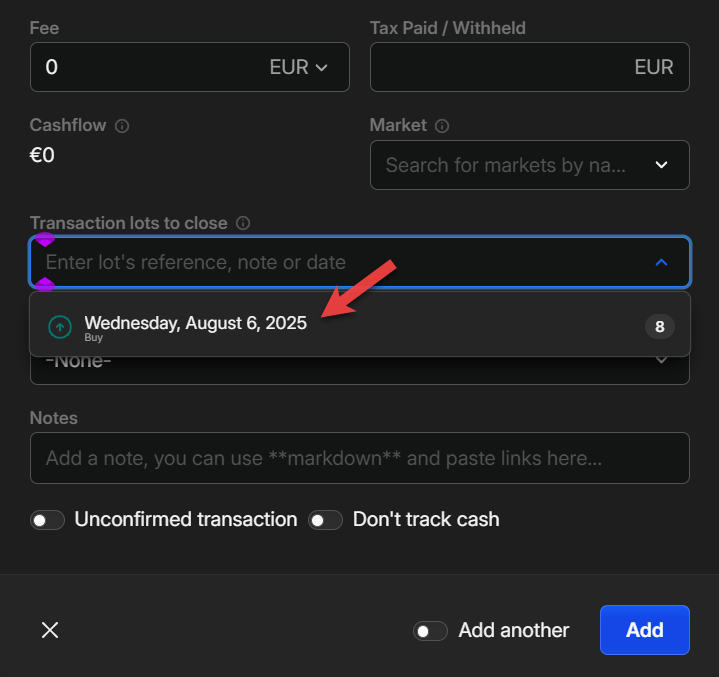Collapse the Transaction lots dropdown chevron
The width and height of the screenshot is (719, 677).
[x=661, y=262]
